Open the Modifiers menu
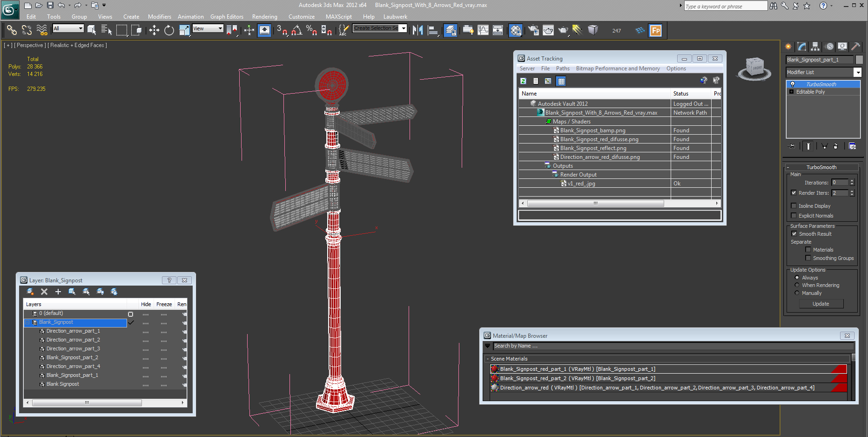This screenshot has width=868, height=437. click(x=160, y=17)
